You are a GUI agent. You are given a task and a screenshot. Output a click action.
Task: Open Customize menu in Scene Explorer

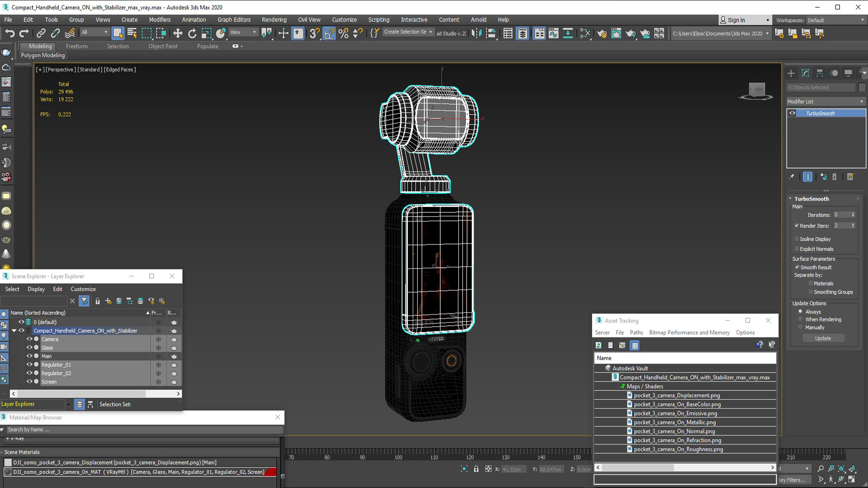(83, 289)
